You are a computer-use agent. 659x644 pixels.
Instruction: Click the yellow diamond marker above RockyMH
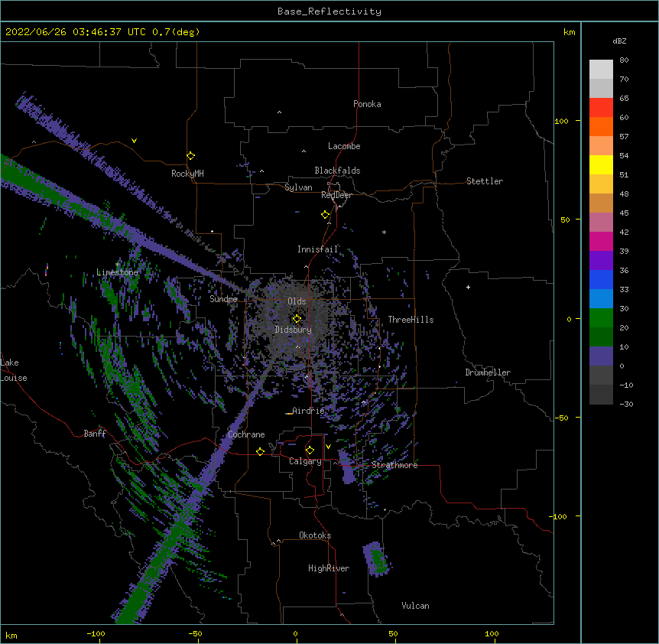[190, 156]
